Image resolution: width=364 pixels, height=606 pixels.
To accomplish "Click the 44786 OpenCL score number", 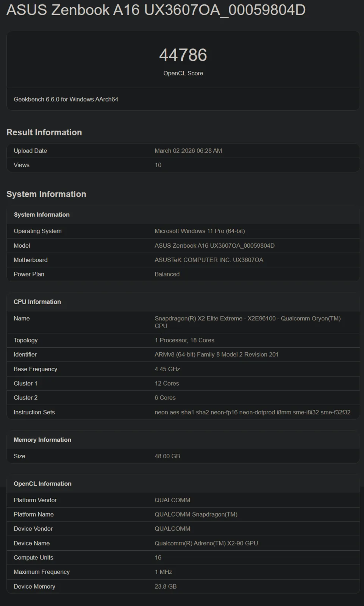I will click(183, 55).
